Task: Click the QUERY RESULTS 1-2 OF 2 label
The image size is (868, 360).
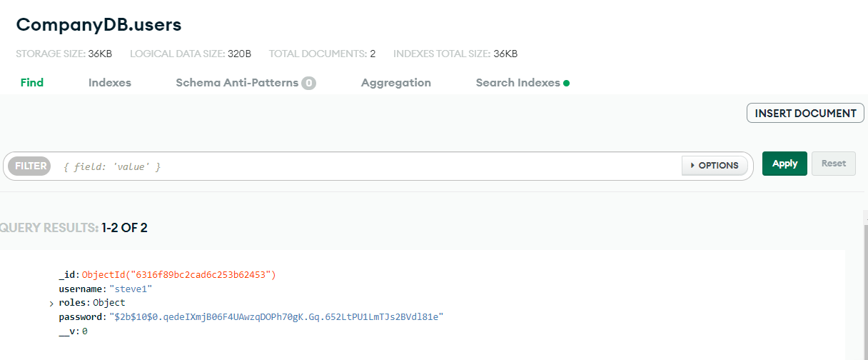Action: [74, 228]
